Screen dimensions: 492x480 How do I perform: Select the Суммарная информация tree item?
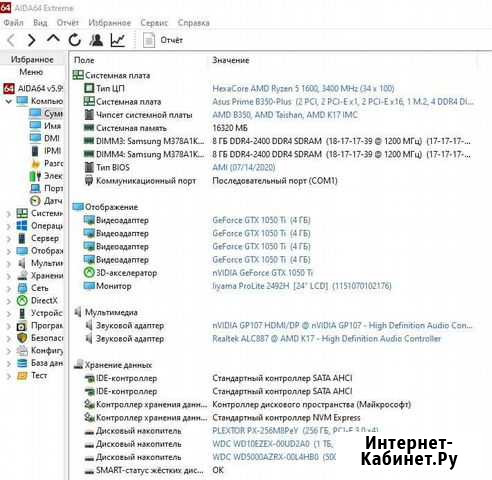point(46,114)
